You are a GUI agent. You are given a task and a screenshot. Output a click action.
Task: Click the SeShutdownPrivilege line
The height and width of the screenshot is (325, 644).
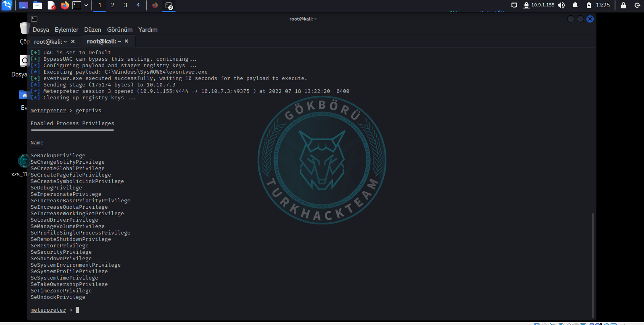pos(61,259)
